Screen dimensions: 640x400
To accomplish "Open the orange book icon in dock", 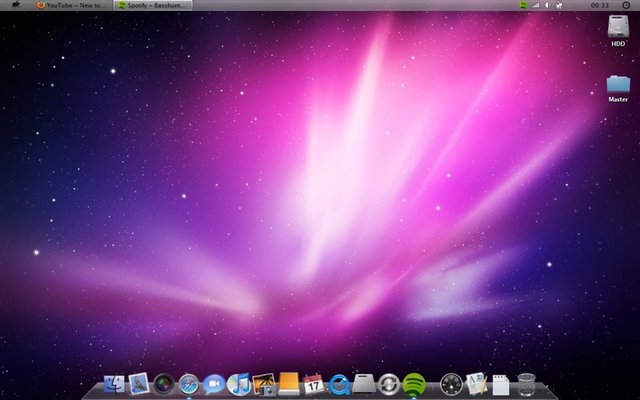I will point(289,384).
